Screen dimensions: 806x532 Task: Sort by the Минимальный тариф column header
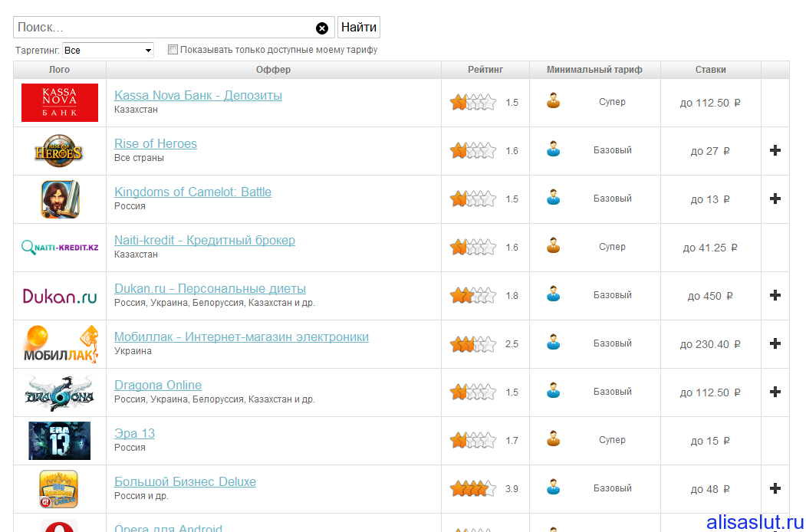tap(595, 70)
